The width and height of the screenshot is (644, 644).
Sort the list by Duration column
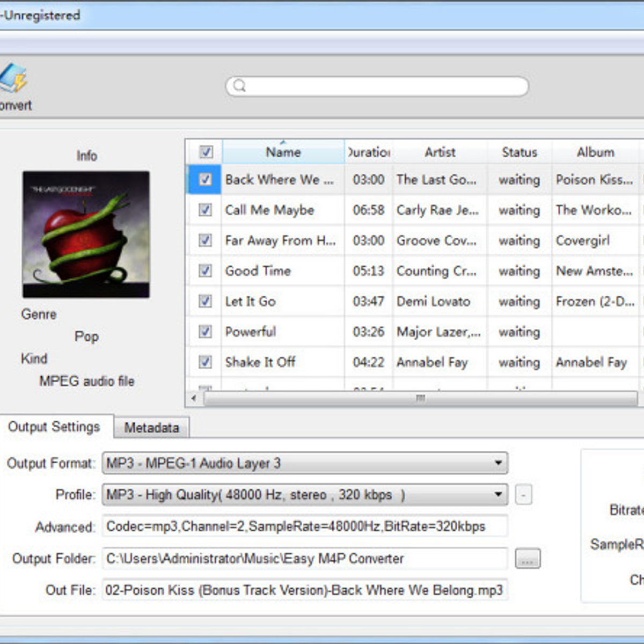(x=368, y=152)
